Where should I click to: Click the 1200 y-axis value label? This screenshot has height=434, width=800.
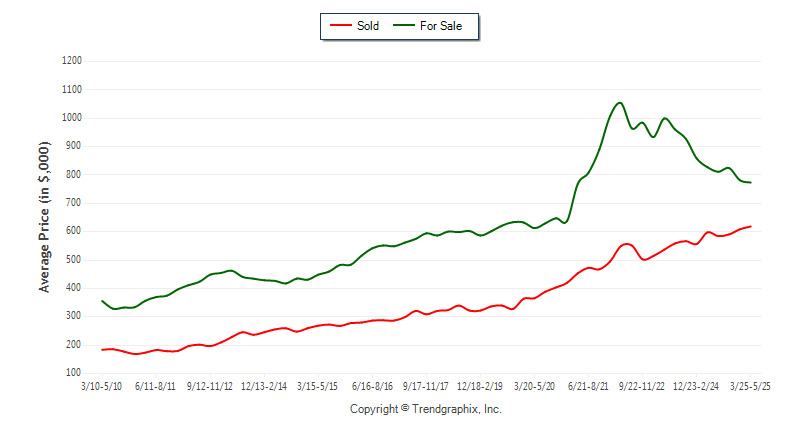point(72,61)
